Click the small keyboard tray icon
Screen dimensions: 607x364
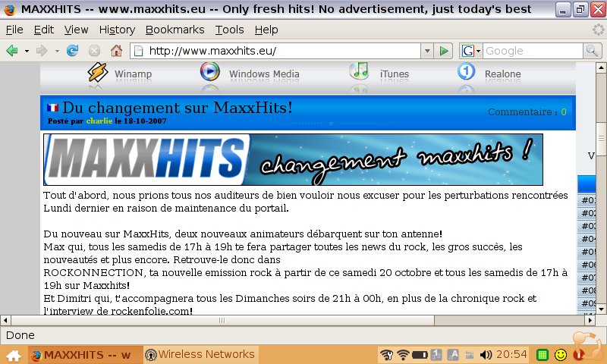coord(469,355)
